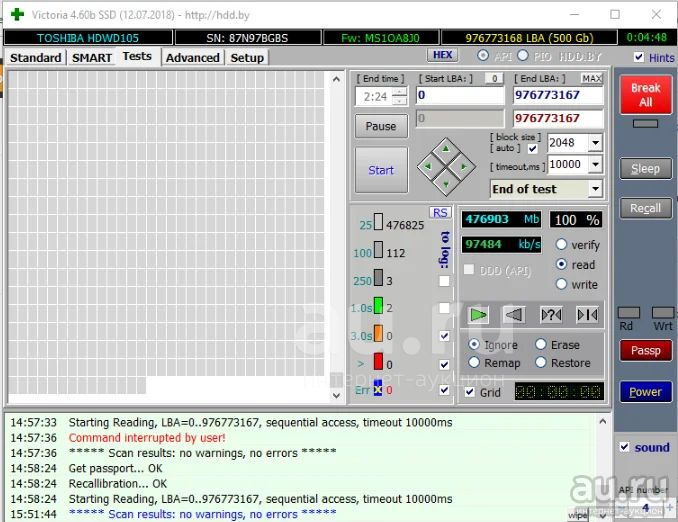Click the red Break All button

tap(646, 95)
